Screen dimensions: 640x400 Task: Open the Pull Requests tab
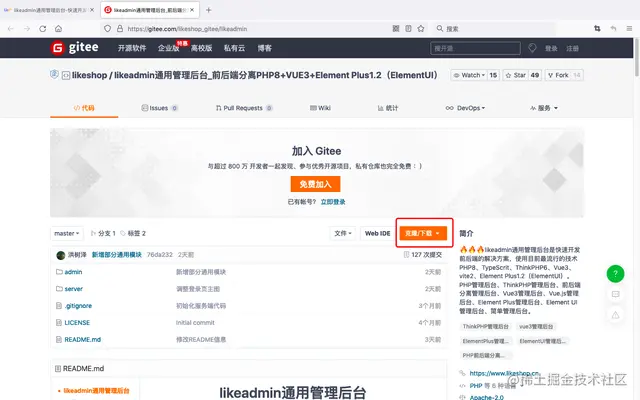pyautogui.click(x=244, y=108)
